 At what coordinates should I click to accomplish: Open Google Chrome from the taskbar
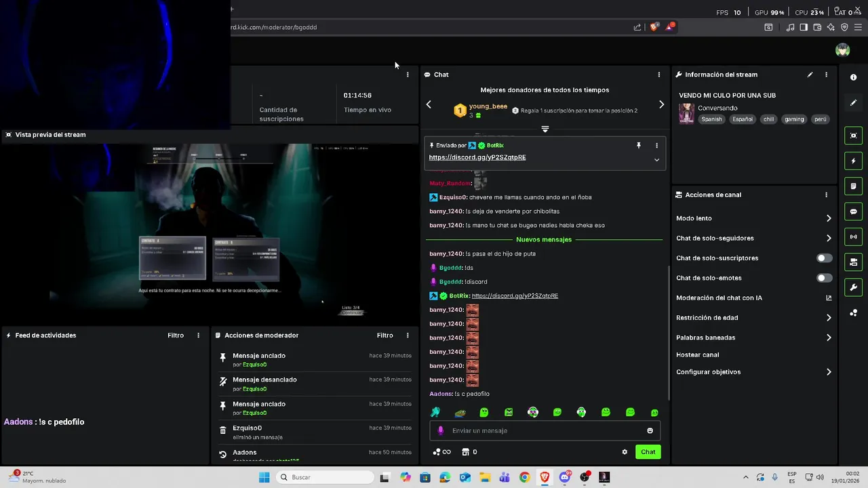(x=524, y=477)
